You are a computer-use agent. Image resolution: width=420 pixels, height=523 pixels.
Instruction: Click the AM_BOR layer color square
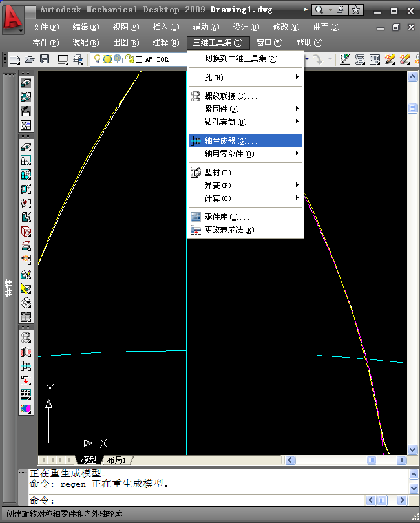pyautogui.click(x=140, y=59)
